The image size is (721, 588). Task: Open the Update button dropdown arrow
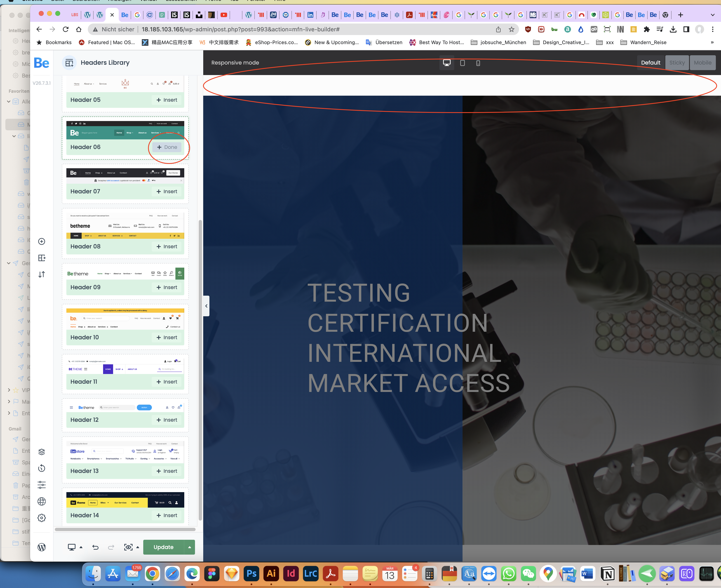pos(189,547)
